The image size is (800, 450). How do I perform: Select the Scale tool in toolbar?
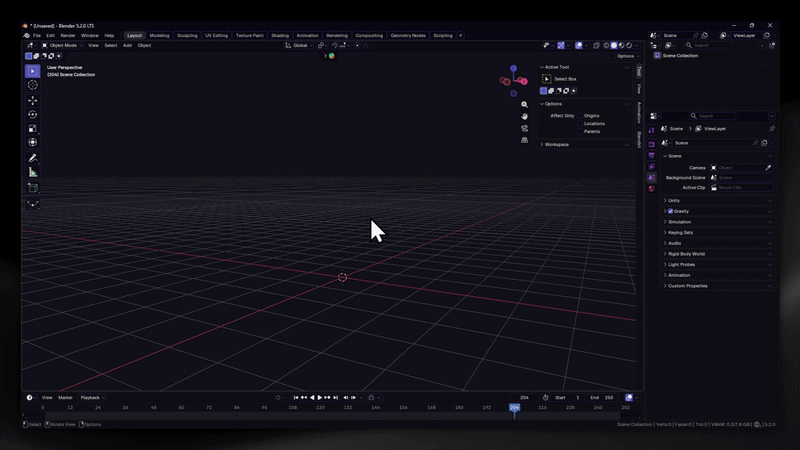pyautogui.click(x=33, y=129)
